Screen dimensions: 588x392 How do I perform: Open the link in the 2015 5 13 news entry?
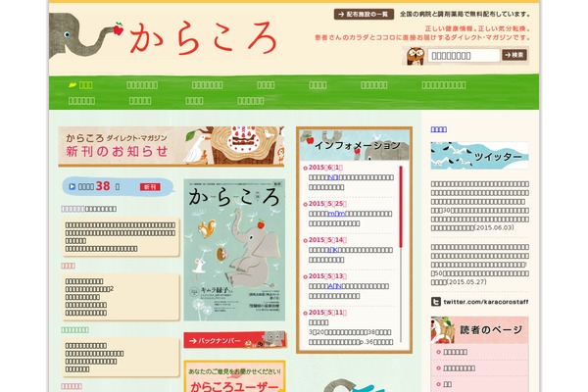click(x=334, y=286)
